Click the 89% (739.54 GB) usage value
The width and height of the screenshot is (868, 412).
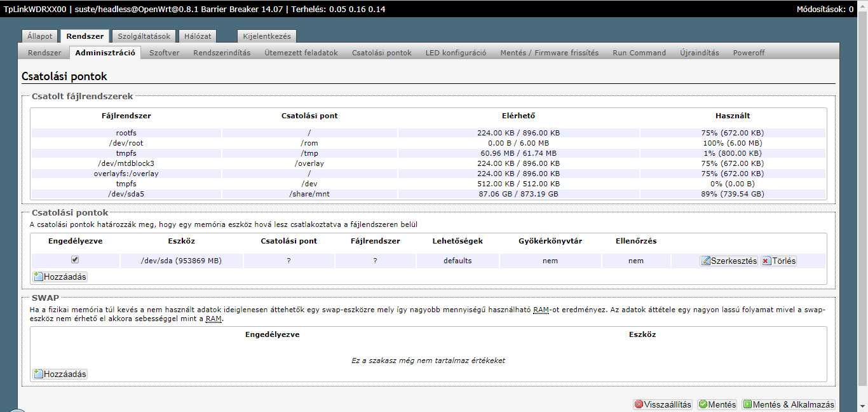(733, 194)
